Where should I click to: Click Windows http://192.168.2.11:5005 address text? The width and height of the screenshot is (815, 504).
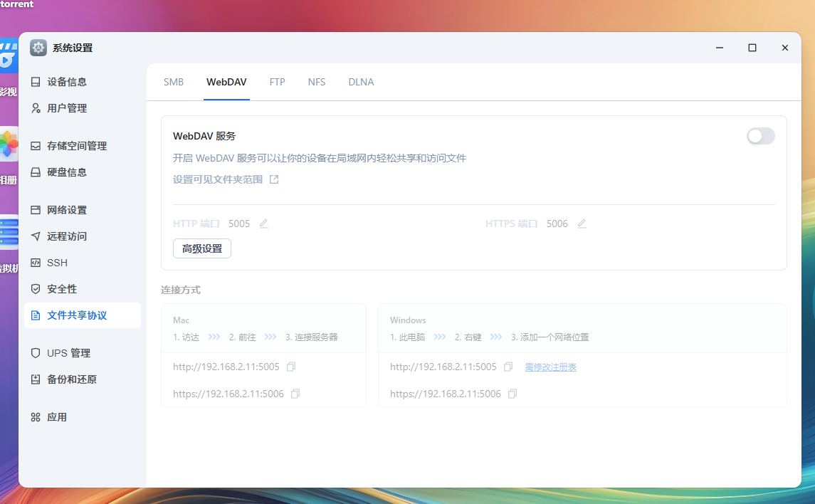443,367
